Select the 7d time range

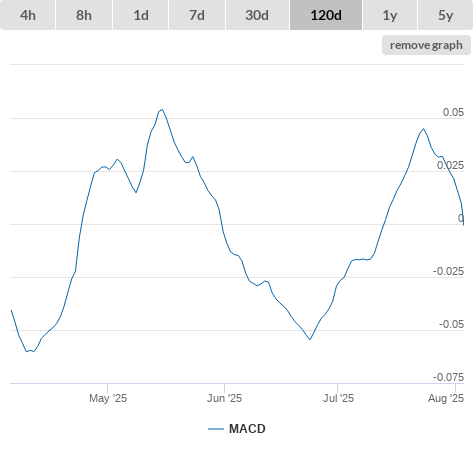(x=197, y=15)
